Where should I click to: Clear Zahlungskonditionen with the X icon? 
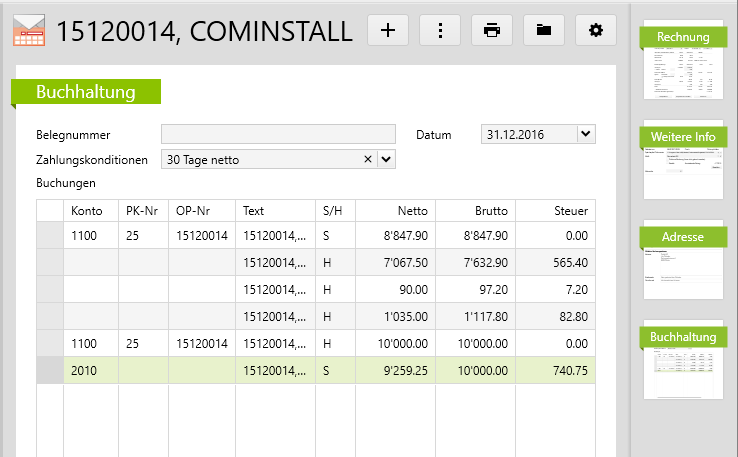click(367, 159)
